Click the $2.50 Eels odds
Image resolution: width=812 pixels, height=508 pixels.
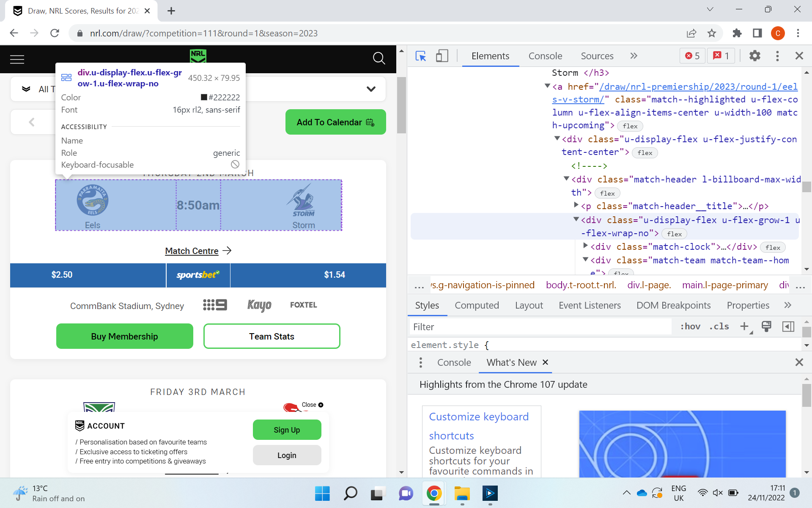[62, 275]
